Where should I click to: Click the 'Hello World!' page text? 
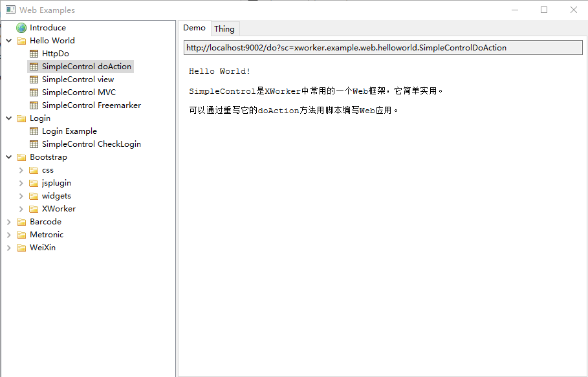tap(220, 71)
